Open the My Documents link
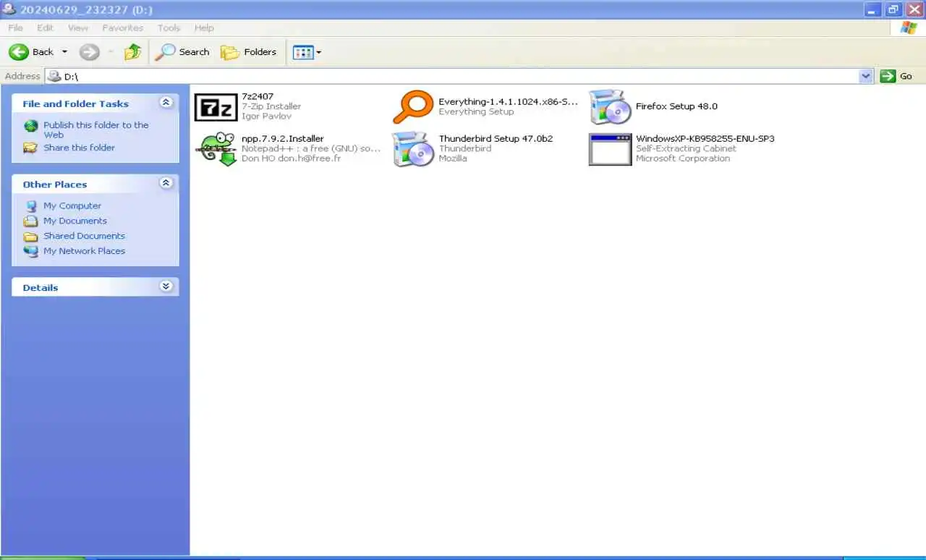This screenshot has height=560, width=926. [75, 221]
